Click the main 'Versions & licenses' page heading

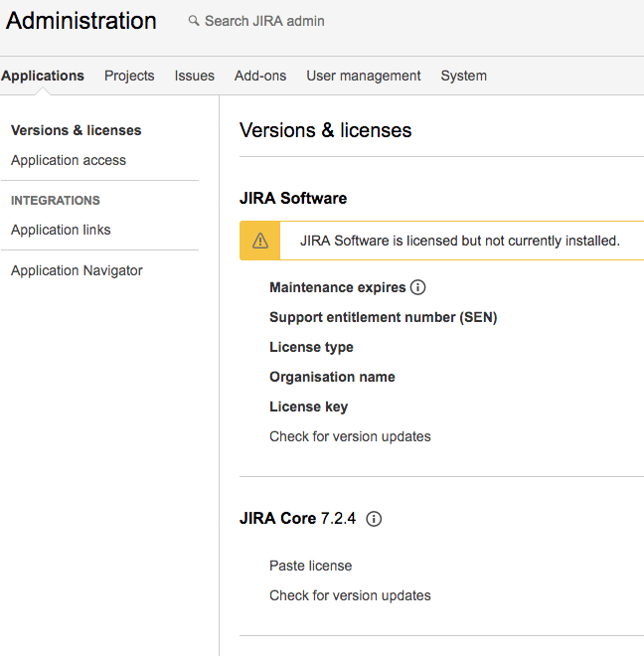(x=326, y=130)
